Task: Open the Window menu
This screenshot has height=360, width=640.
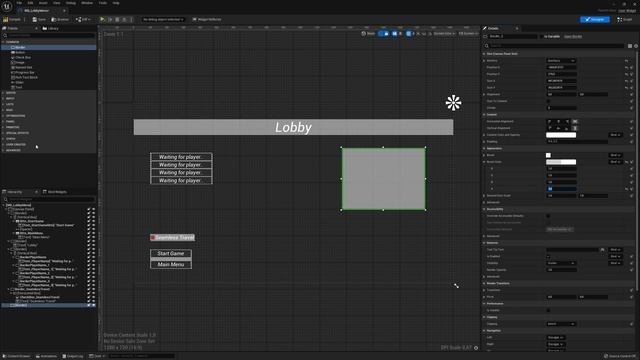Action: (x=87, y=3)
